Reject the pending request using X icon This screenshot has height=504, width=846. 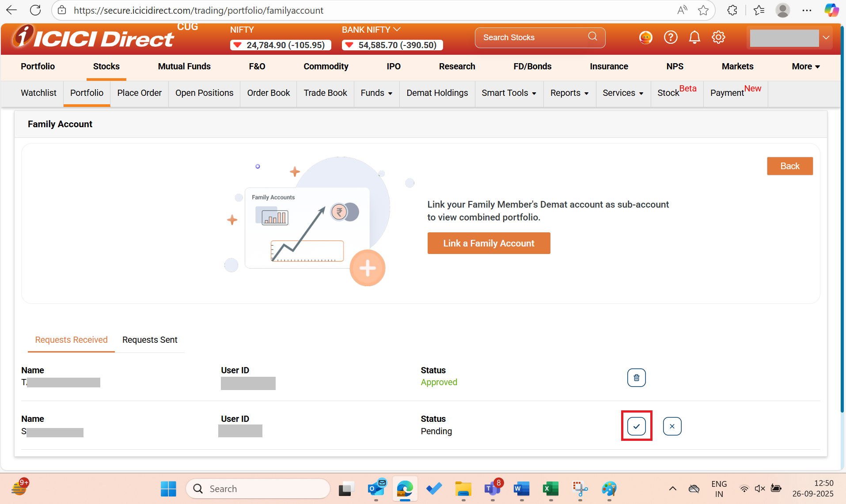(672, 426)
